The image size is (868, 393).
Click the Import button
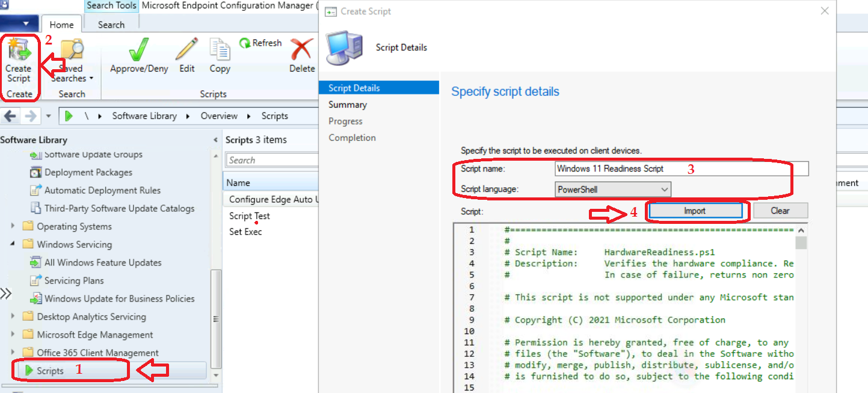[696, 210]
